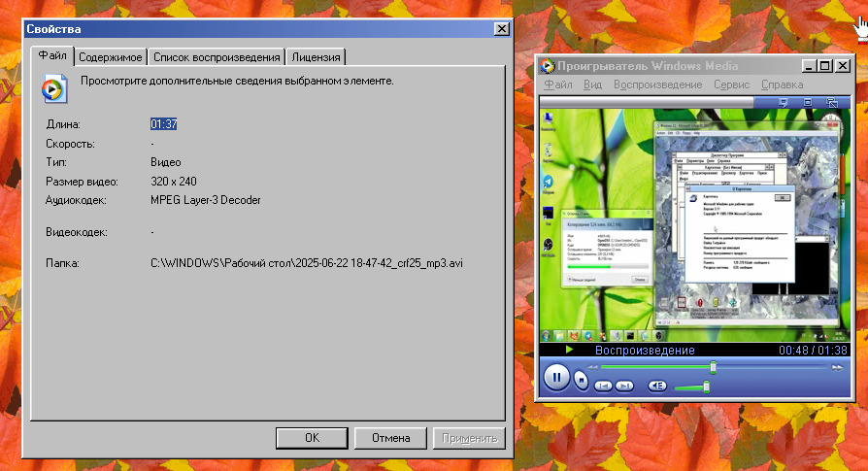Click the rightmost skin mode icon above video
Viewport: 868px width, 471px height.
pyautogui.click(x=832, y=102)
